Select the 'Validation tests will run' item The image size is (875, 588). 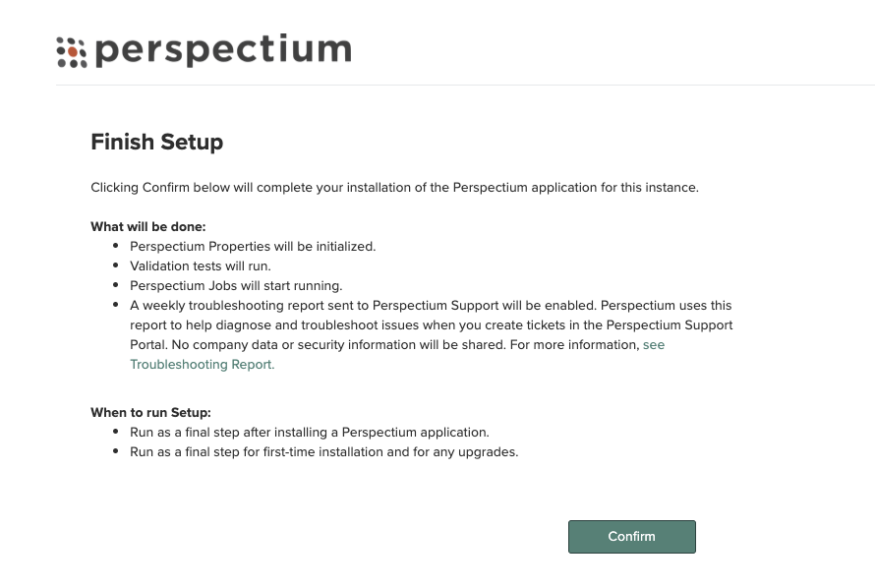coord(201,266)
